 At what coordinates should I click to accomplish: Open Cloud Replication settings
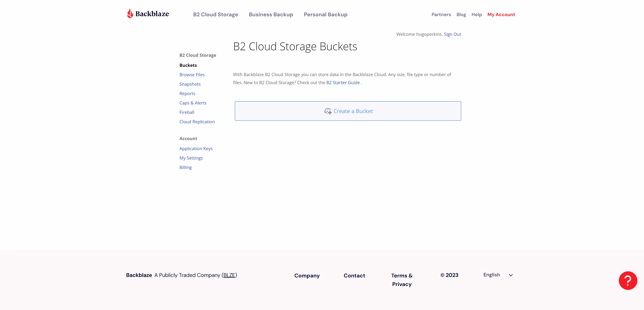click(197, 122)
